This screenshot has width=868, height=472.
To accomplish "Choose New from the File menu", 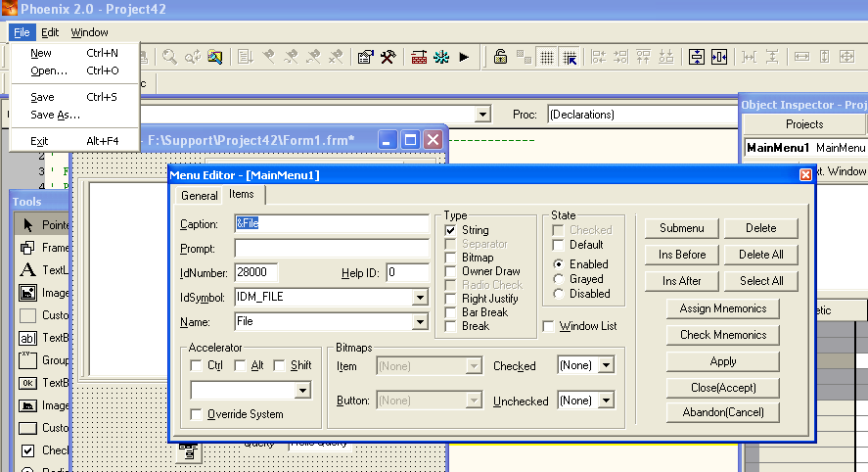I will [74, 53].
